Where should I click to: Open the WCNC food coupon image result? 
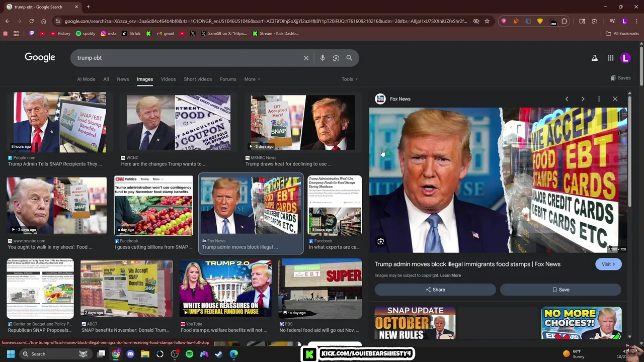179,122
